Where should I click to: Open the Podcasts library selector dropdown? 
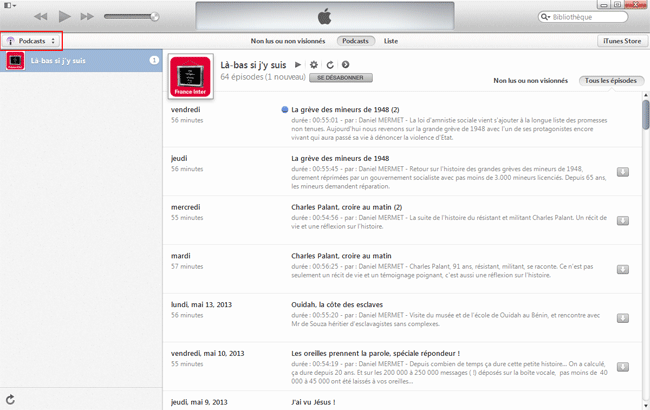coord(32,41)
